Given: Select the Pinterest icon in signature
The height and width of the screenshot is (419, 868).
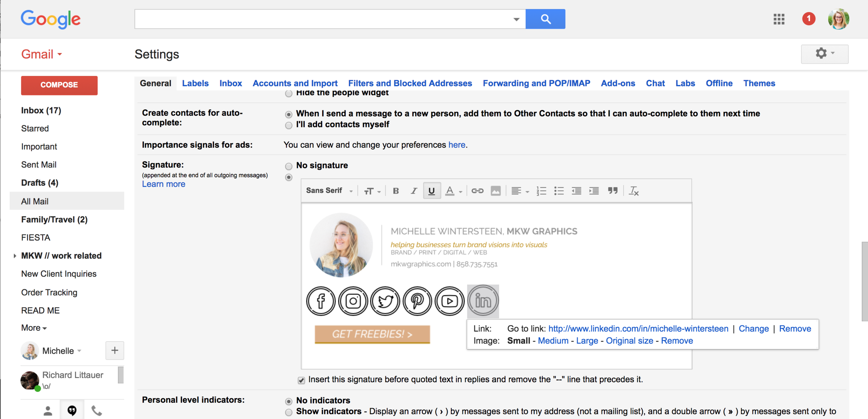Looking at the screenshot, I should pyautogui.click(x=417, y=301).
